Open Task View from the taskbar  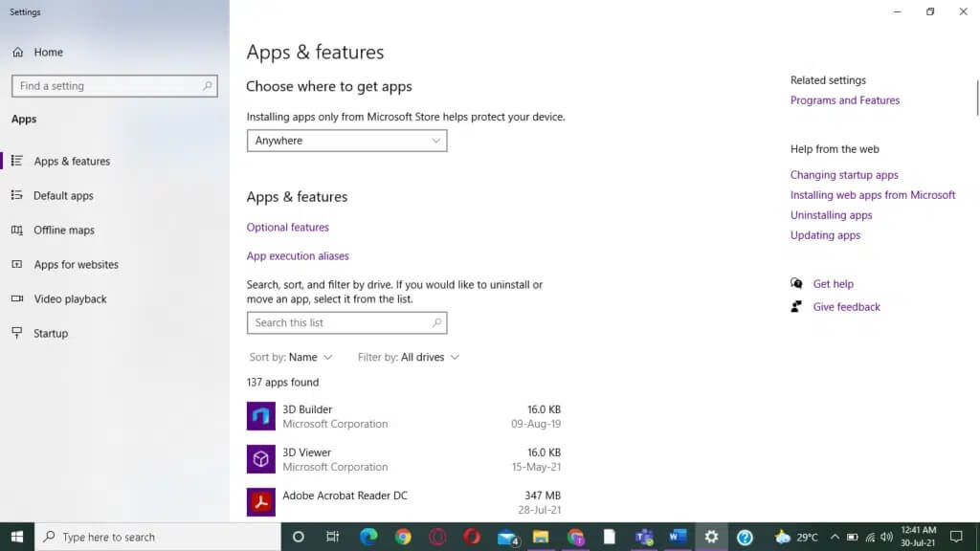point(332,537)
